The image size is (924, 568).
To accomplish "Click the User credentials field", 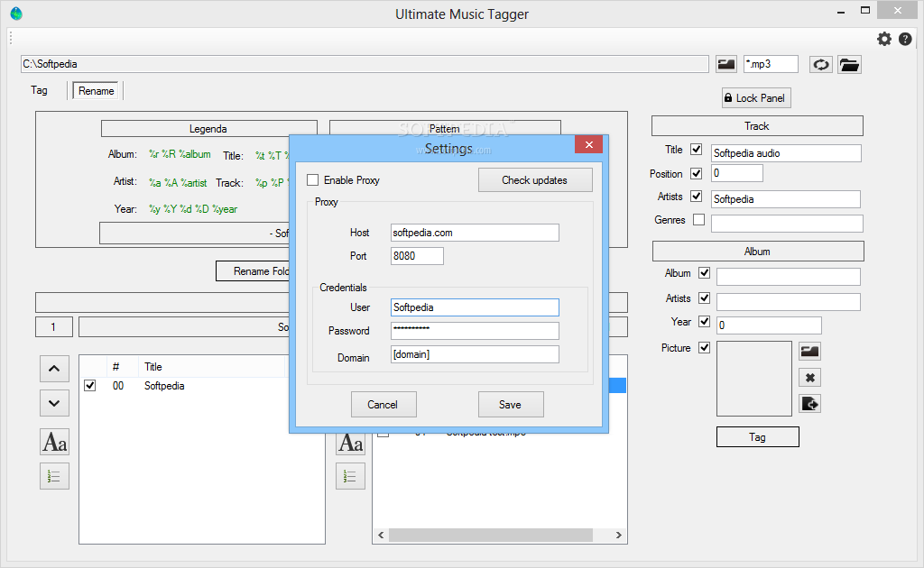I will pyautogui.click(x=475, y=307).
